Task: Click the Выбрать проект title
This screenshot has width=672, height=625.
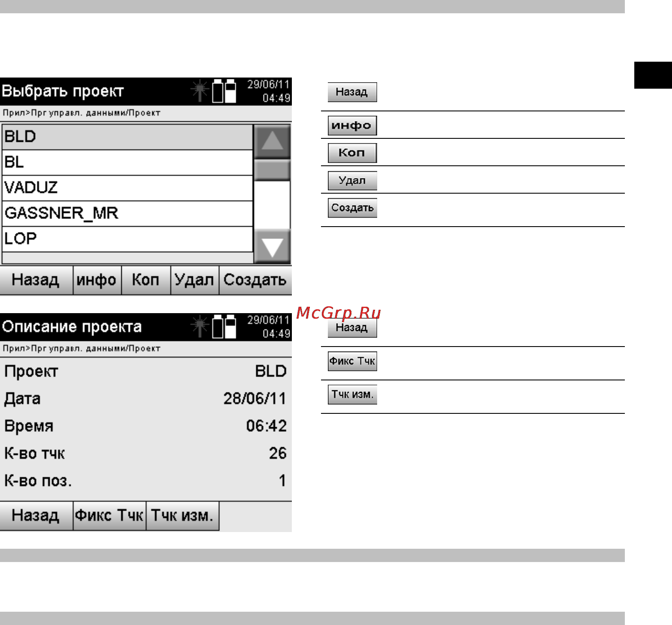Action: click(x=63, y=91)
